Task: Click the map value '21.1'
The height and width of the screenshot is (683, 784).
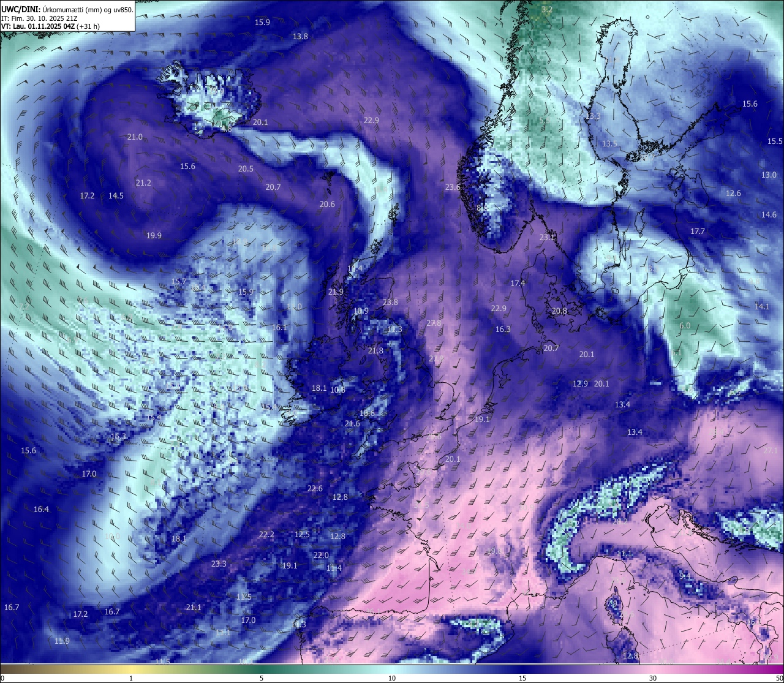Action: point(194,608)
